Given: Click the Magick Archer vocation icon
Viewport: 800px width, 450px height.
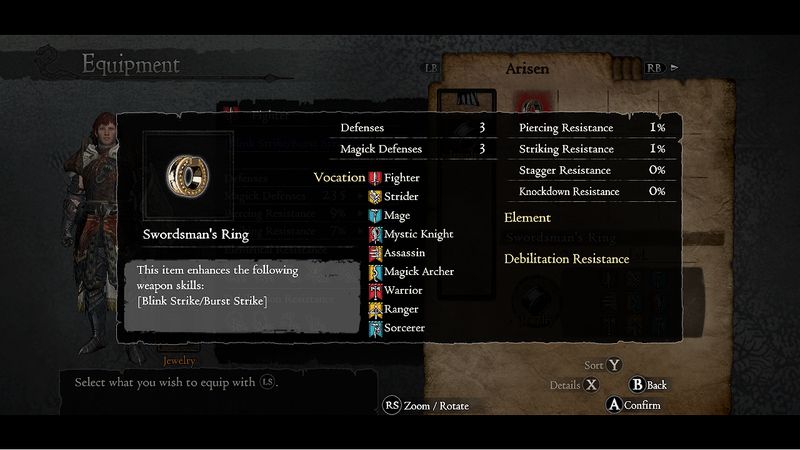Looking at the screenshot, I should (x=375, y=272).
